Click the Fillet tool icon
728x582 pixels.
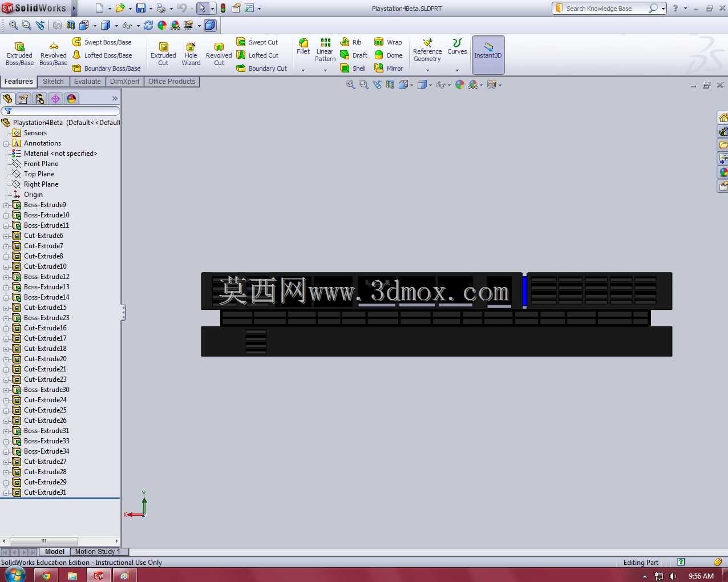pos(304,43)
